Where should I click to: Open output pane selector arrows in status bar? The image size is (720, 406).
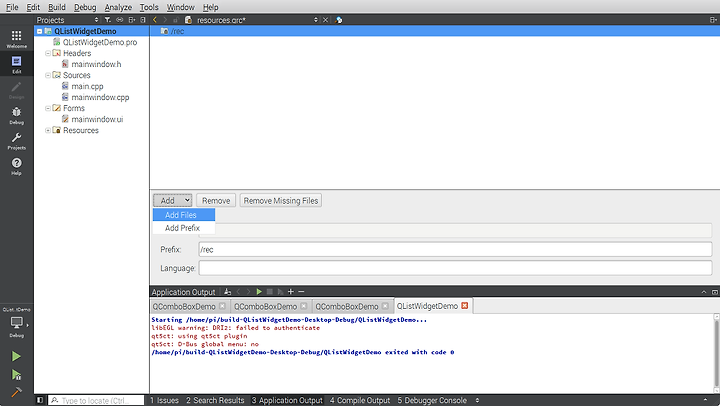point(478,400)
